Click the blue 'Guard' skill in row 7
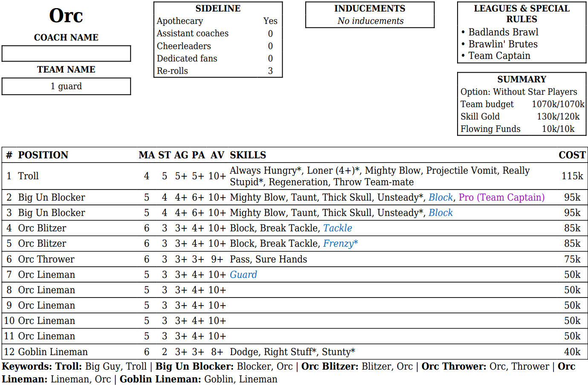This screenshot has width=588, height=385. click(x=243, y=274)
